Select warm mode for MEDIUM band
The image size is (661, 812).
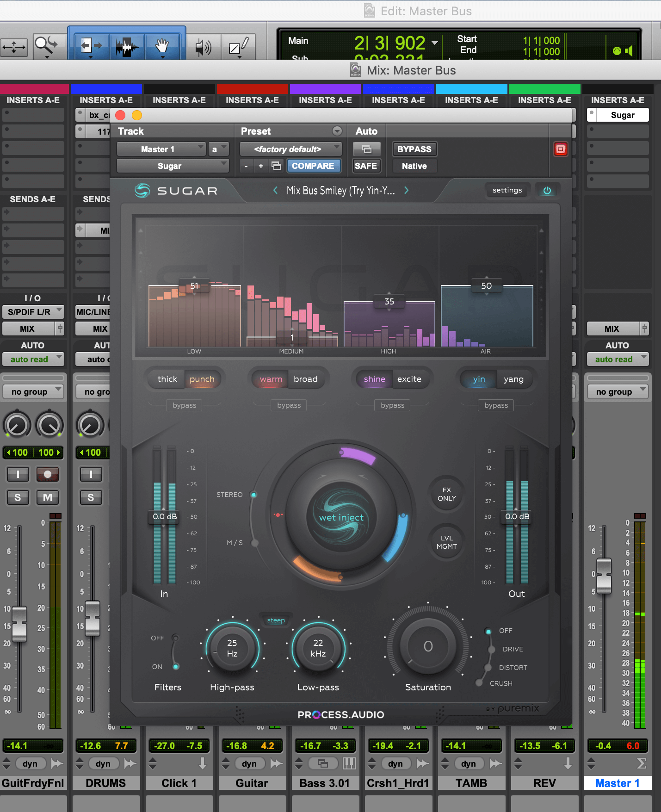tap(271, 379)
